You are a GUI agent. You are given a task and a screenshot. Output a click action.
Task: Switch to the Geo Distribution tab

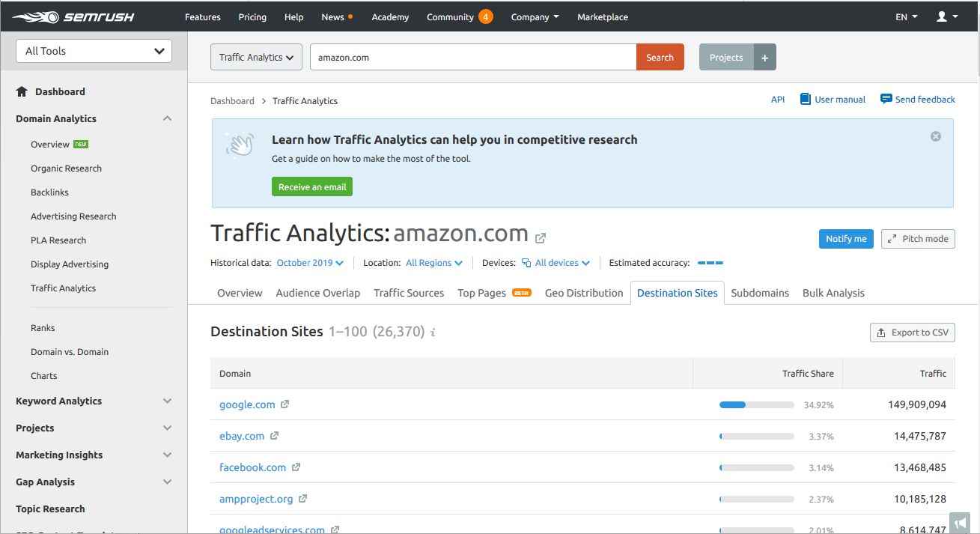(x=583, y=293)
